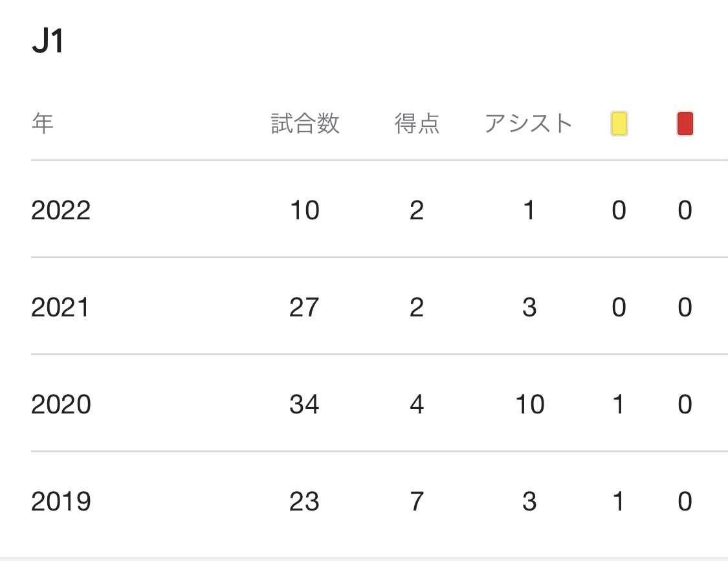Screen dimensions: 728x561
Task: Click 2022 matches value 10
Action: [x=305, y=210]
